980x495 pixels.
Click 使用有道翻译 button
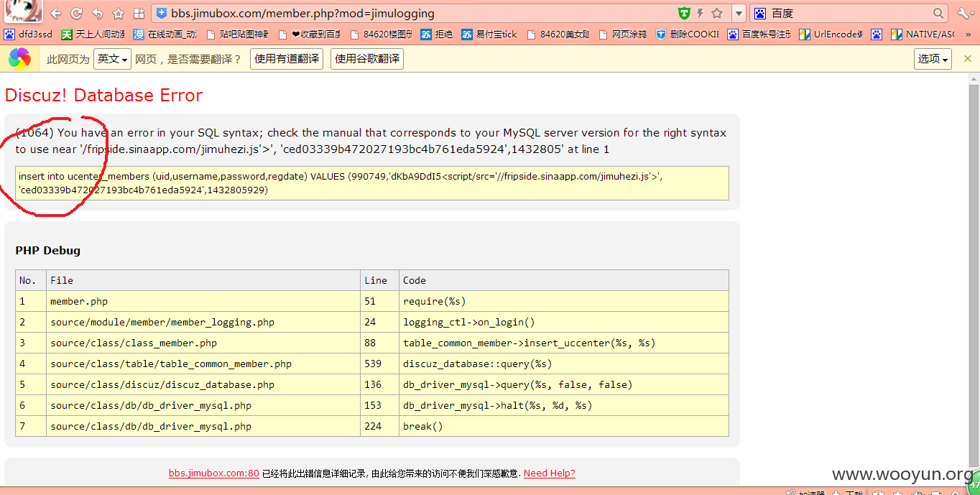287,59
